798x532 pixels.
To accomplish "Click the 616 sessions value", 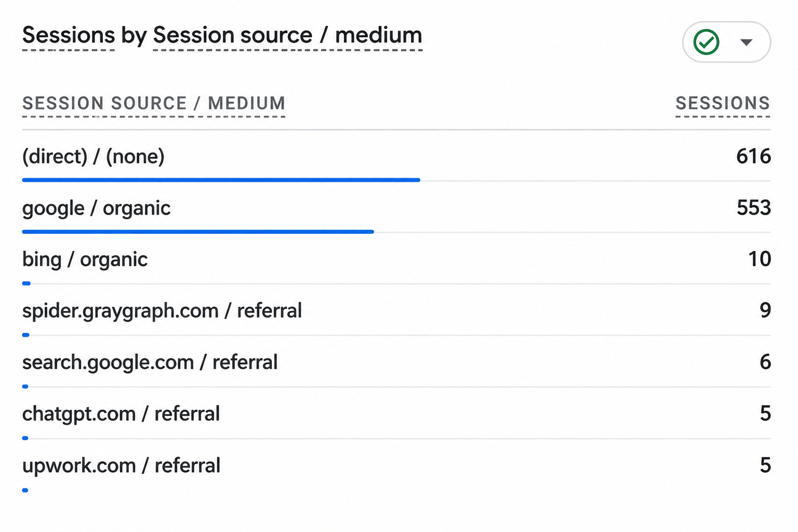I will pyautogui.click(x=753, y=156).
